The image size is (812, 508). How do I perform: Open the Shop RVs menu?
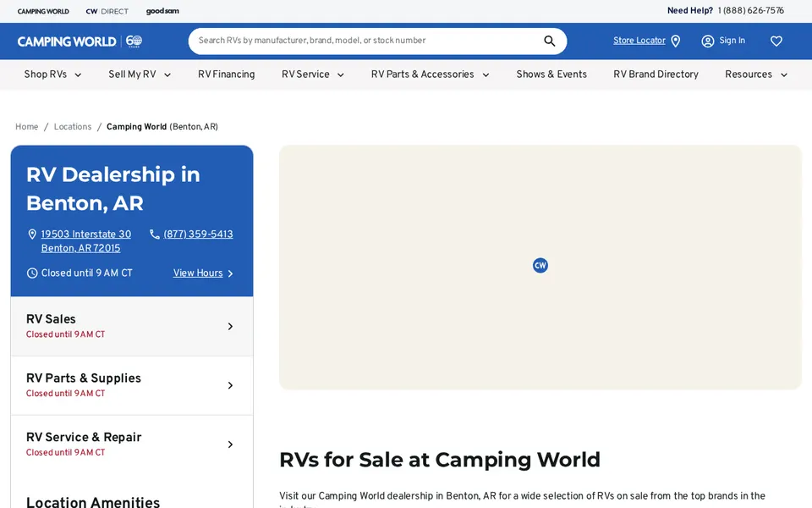pos(46,75)
